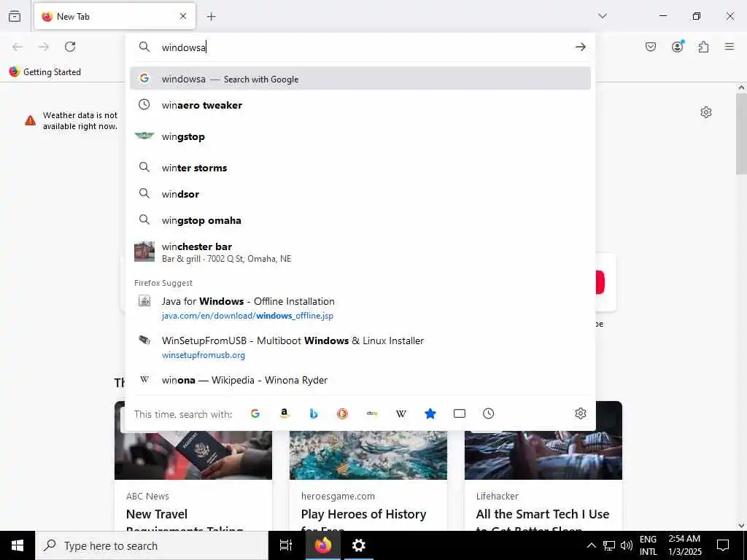This screenshot has height=560, width=747.
Task: Click the address bar text field
Action: (x=362, y=47)
